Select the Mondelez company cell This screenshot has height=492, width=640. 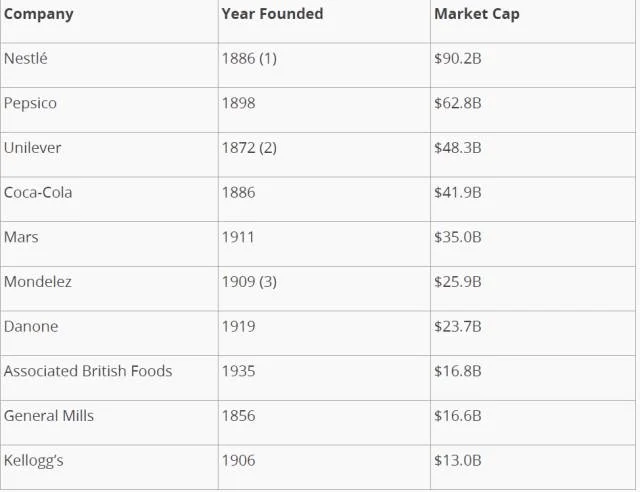[38, 282]
